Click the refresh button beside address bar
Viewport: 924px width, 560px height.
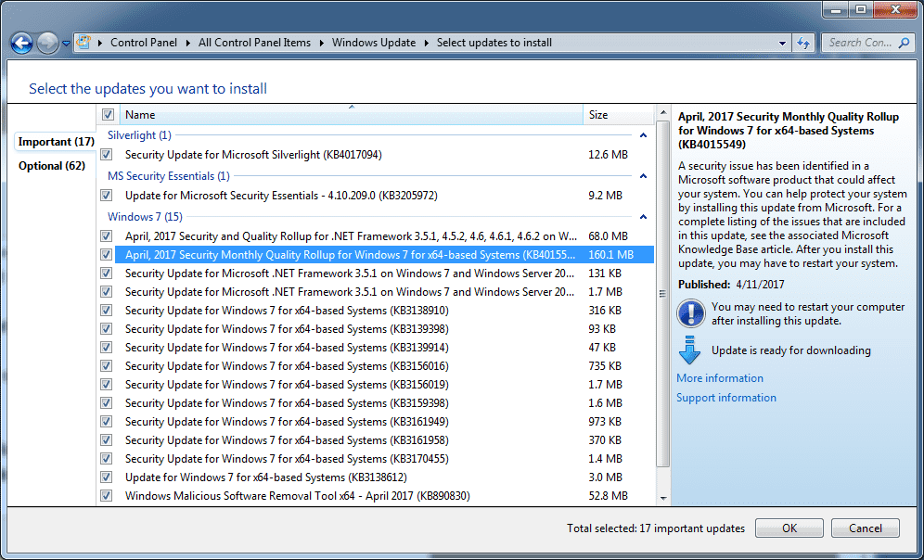pyautogui.click(x=803, y=43)
